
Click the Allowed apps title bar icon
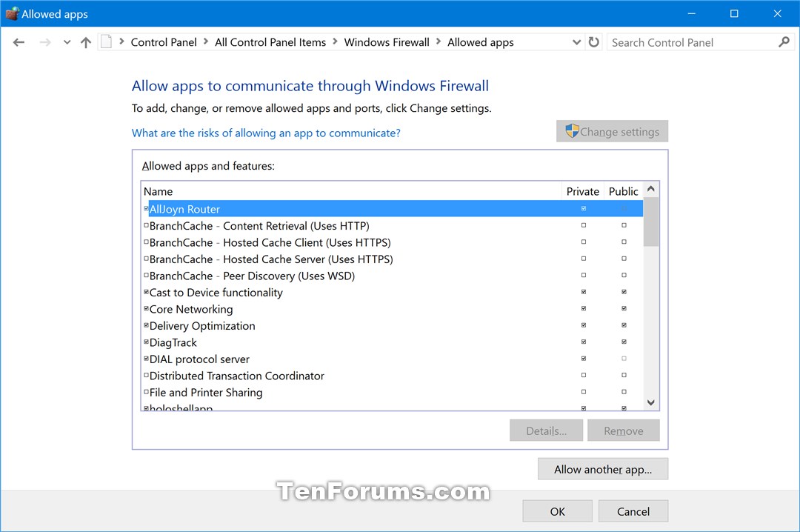click(x=12, y=13)
